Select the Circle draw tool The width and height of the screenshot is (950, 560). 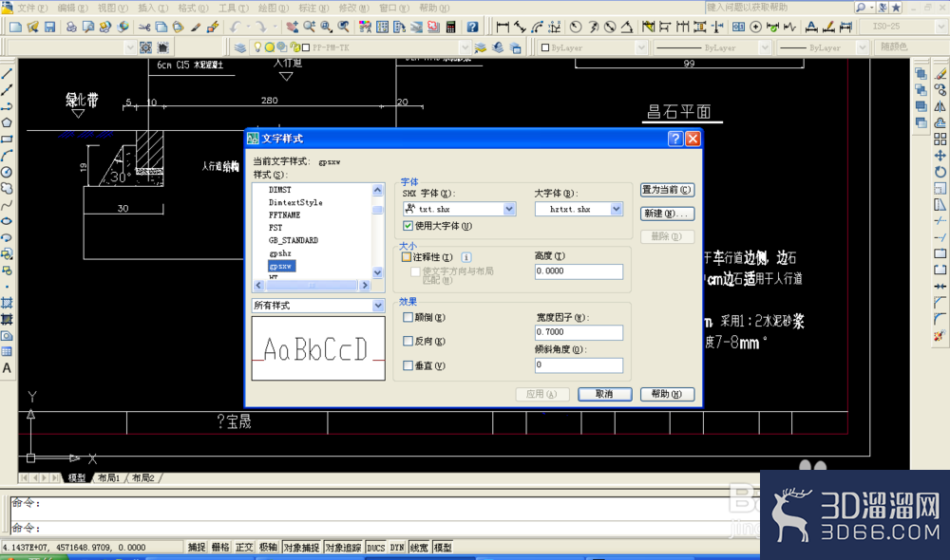coord(7,172)
